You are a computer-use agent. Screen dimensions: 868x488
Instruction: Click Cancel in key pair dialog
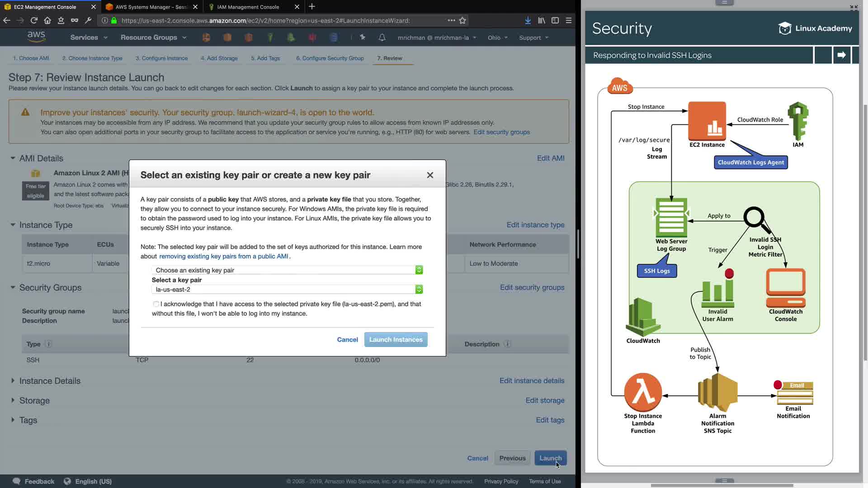coord(347,340)
